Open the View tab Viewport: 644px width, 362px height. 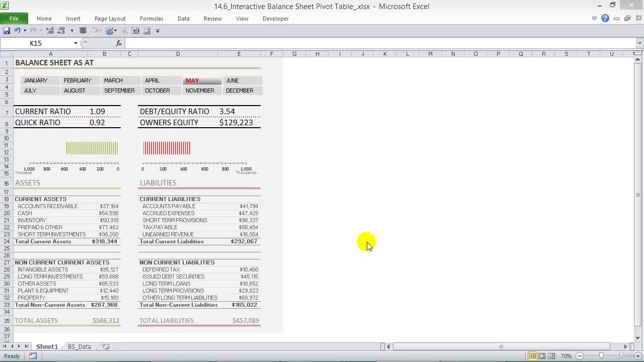click(242, 19)
